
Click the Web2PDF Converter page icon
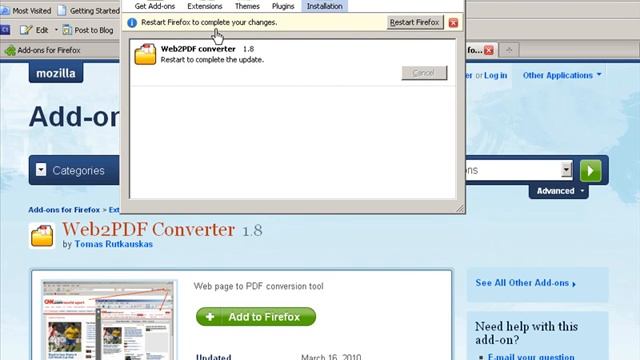coord(42,236)
